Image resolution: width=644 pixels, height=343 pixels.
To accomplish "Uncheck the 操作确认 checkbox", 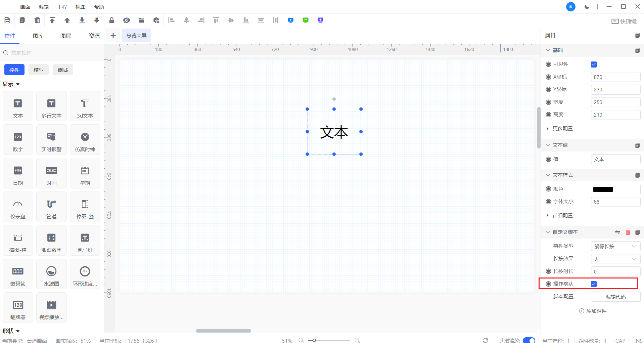I will 594,284.
